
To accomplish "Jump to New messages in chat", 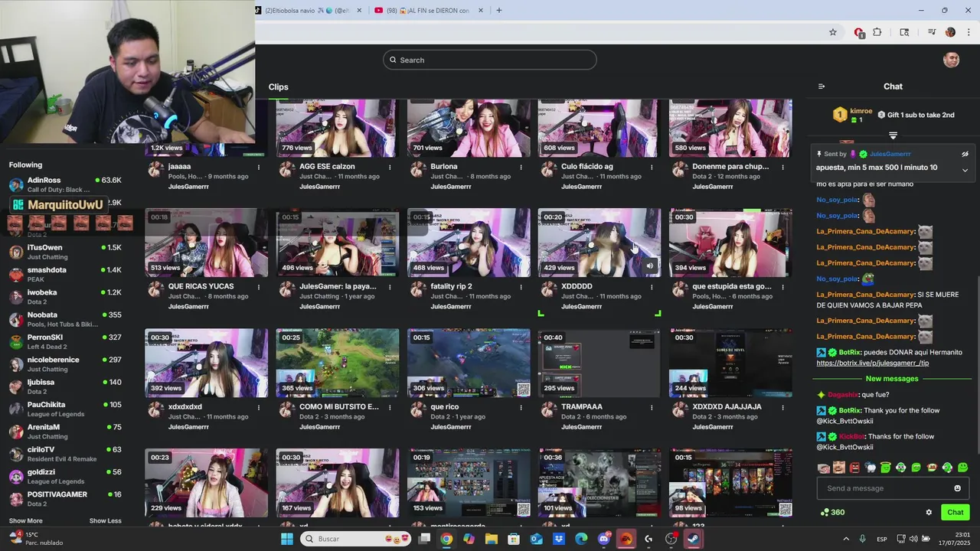I will pyautogui.click(x=892, y=379).
